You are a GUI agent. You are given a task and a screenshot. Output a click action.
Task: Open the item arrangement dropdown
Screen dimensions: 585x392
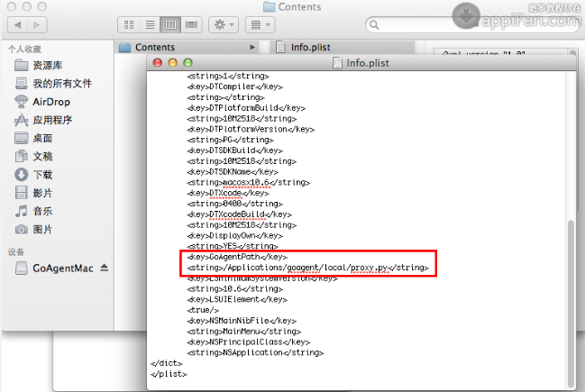[260, 25]
